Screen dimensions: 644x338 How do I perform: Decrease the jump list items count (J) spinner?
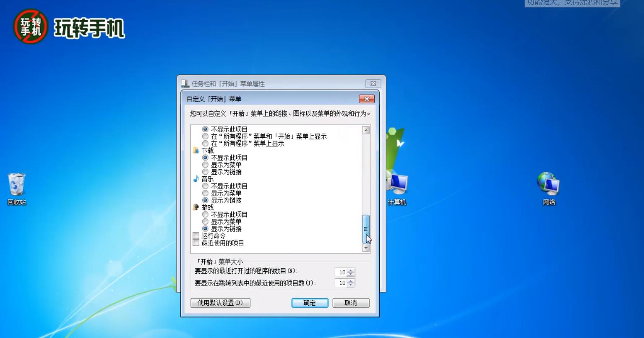point(351,285)
